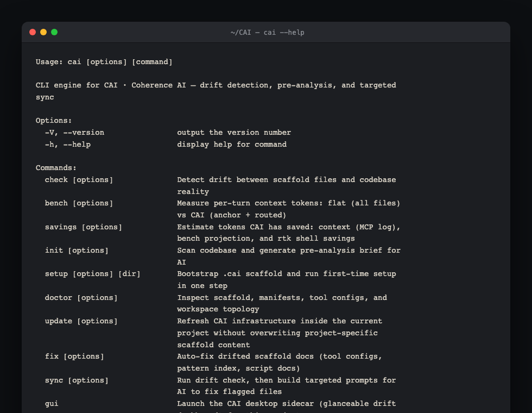Click 'Inspect scaffold, manifests, tool configs' description

(x=282, y=298)
